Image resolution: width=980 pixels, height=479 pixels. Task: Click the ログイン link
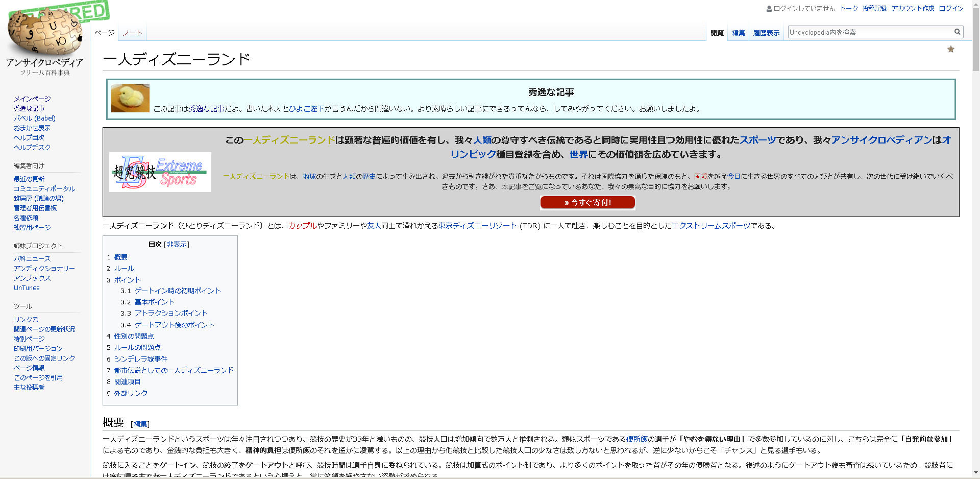(x=951, y=9)
